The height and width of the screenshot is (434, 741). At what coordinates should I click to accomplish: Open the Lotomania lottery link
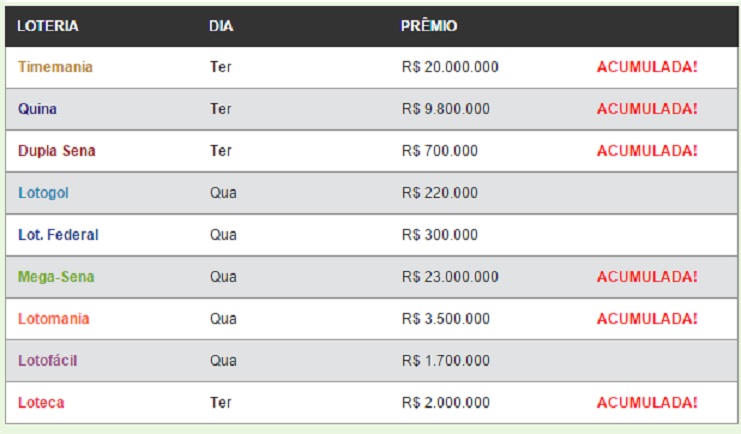pyautogui.click(x=54, y=319)
